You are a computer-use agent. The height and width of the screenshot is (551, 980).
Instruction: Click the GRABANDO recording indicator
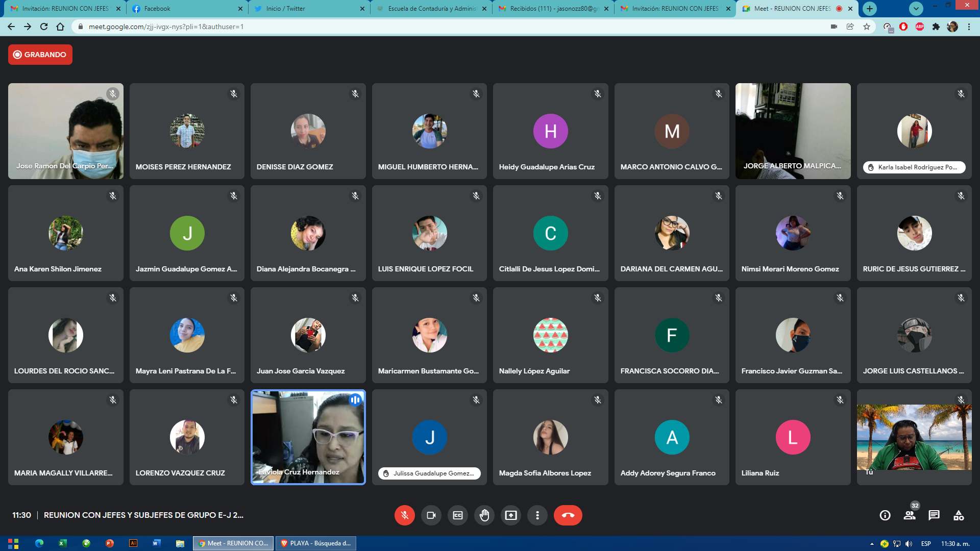click(x=40, y=55)
